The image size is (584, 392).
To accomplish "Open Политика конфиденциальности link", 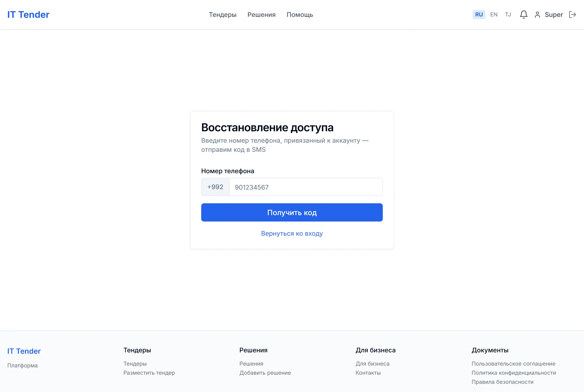I will 514,373.
